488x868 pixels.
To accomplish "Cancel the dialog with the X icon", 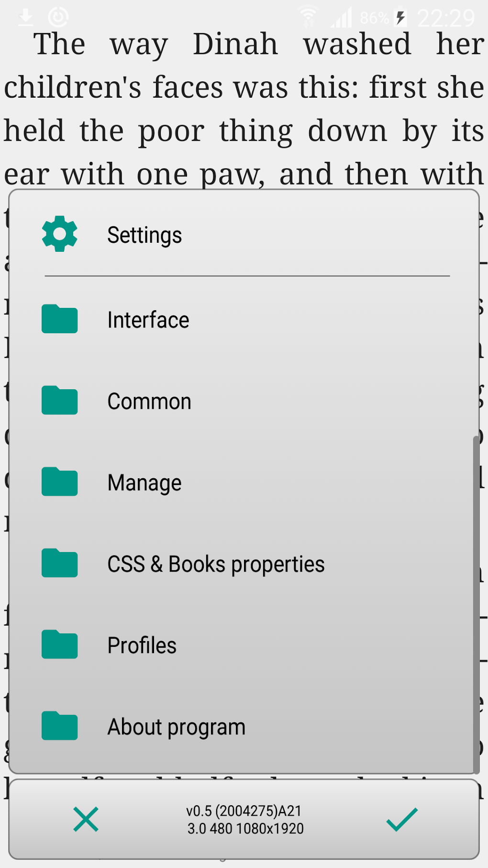I will (x=86, y=819).
